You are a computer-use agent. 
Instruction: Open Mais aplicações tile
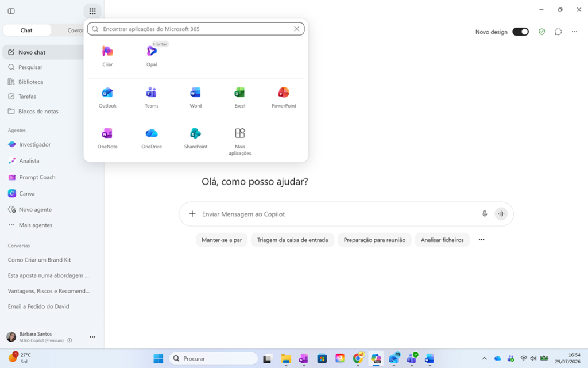[x=239, y=141]
